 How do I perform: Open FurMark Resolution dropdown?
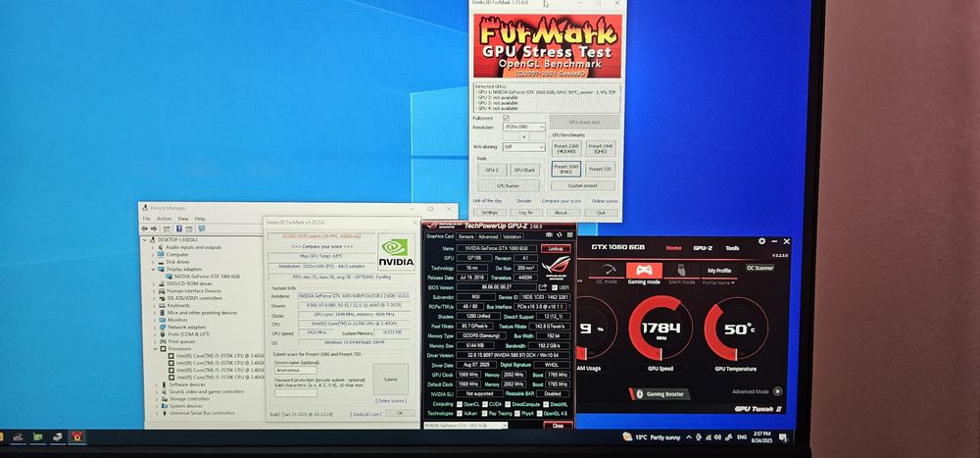[x=524, y=127]
